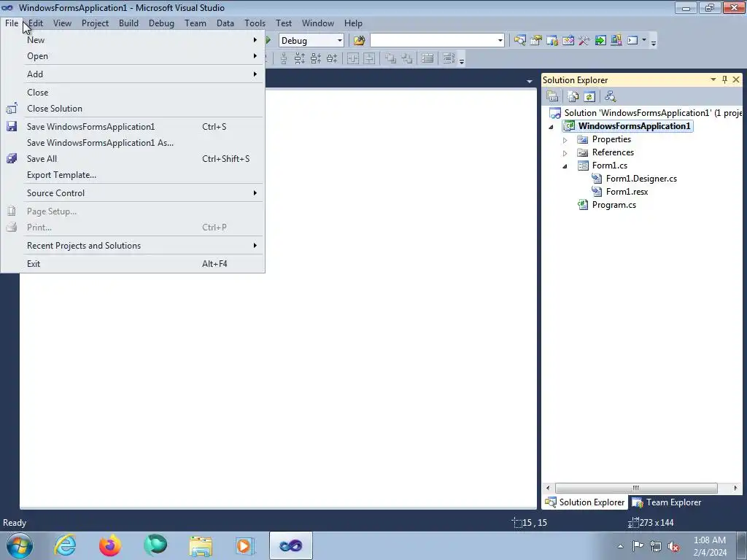Open the Find in Files icon
This screenshot has height=560, width=747.
[359, 41]
